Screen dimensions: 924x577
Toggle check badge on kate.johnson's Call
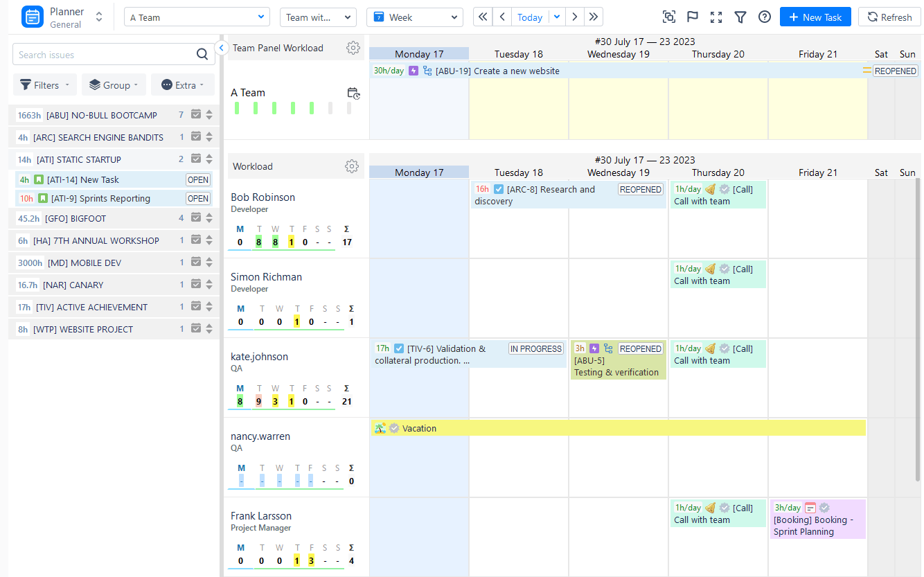[725, 348]
